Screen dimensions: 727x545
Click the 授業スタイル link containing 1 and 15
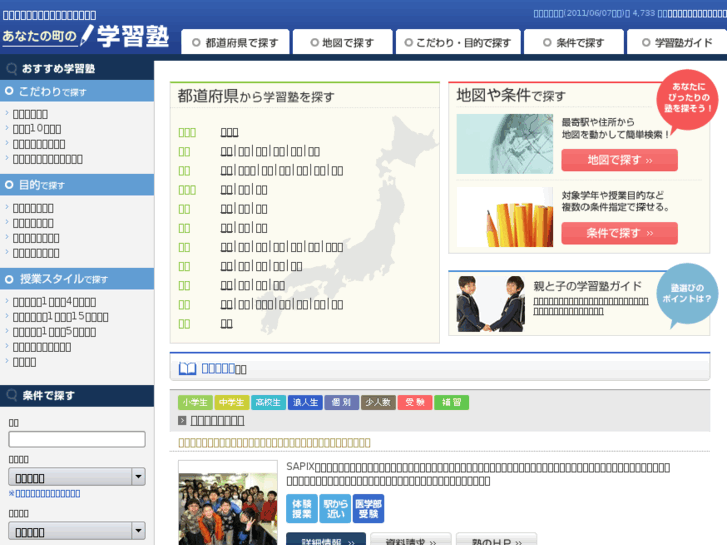60,317
